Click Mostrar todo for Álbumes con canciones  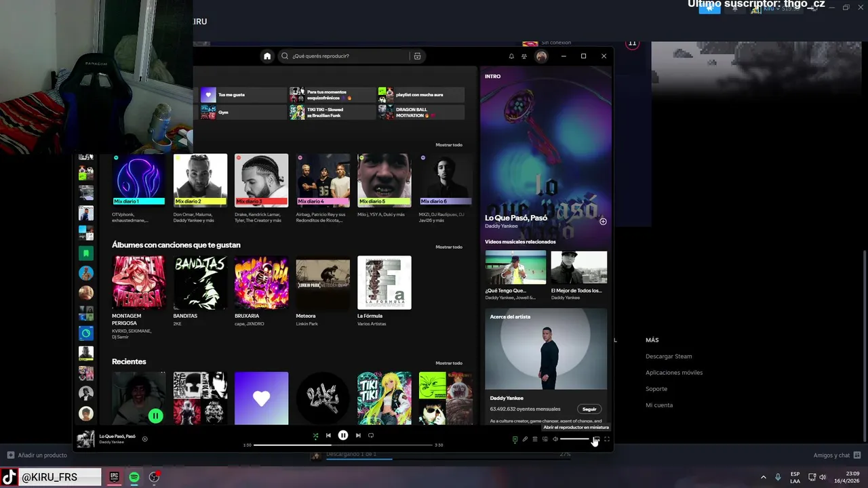pos(449,247)
